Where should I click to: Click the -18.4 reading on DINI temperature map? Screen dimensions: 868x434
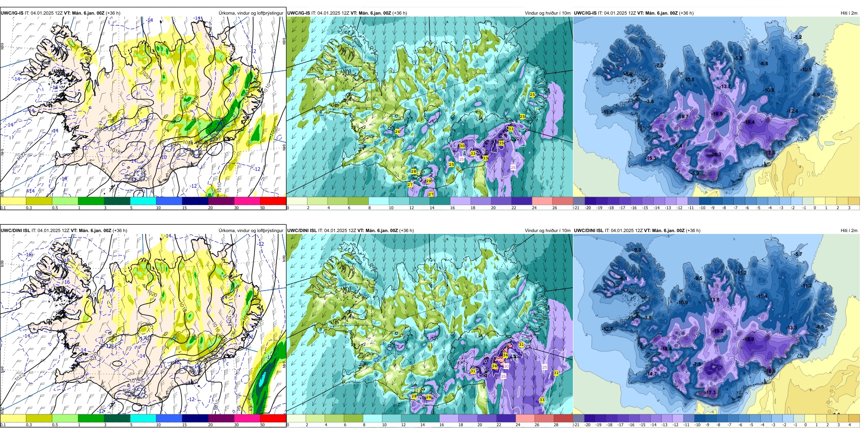666,349
